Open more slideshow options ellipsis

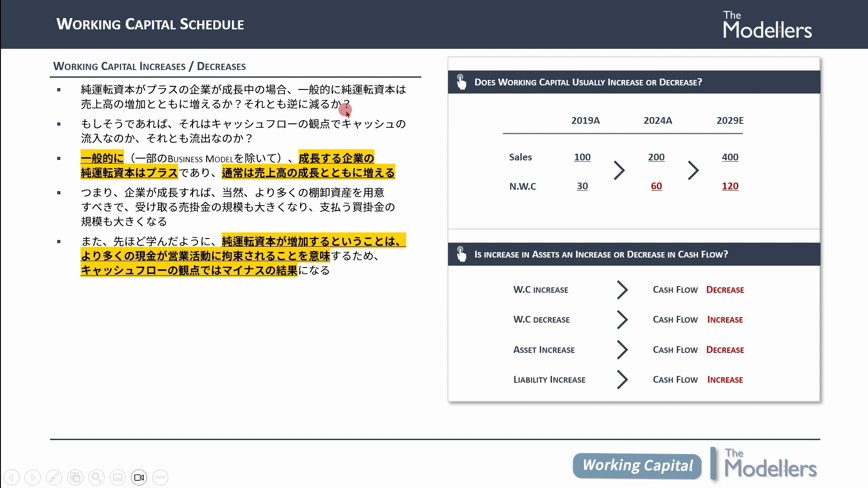(x=160, y=477)
